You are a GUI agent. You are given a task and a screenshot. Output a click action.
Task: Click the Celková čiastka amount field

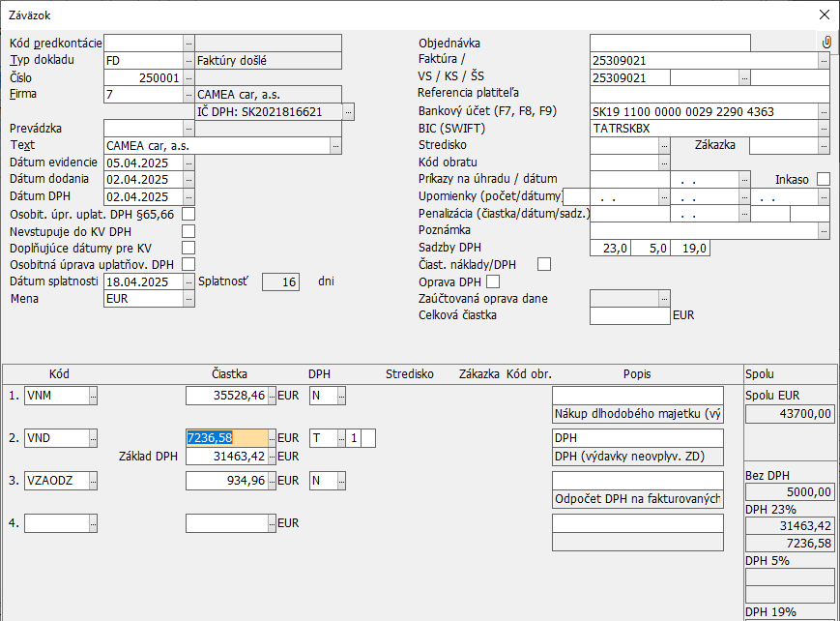click(x=628, y=315)
